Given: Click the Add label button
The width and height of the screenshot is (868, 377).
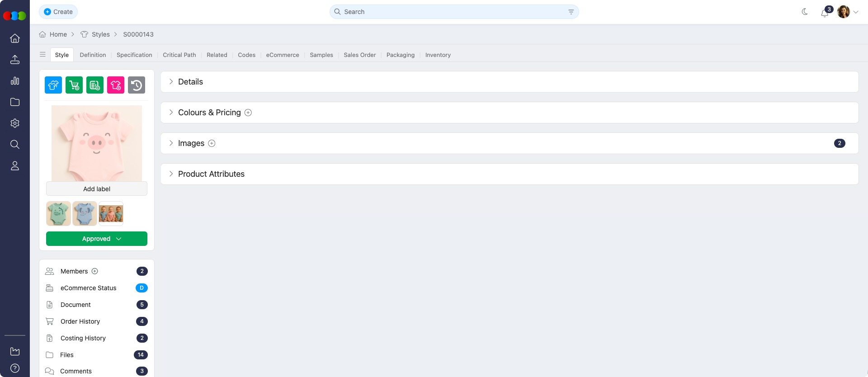Looking at the screenshot, I should 97,189.
